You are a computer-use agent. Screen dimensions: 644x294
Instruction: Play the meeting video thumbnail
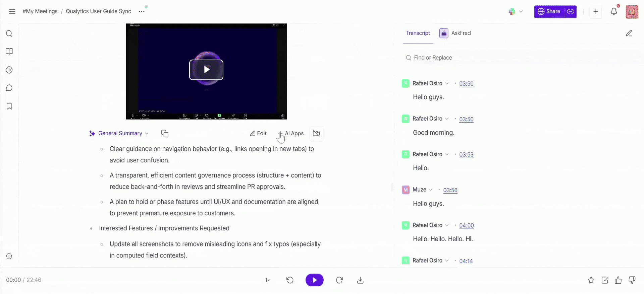coord(206,70)
